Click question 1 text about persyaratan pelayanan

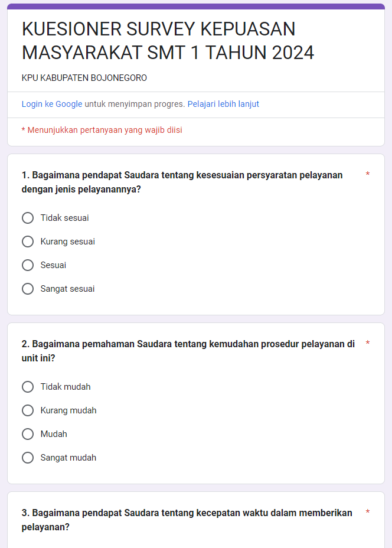tap(182, 182)
